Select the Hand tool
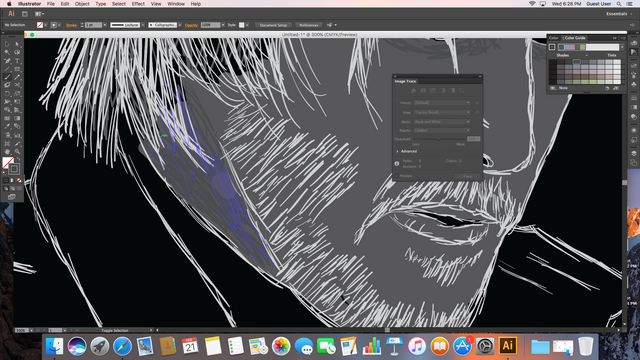Screen dimensions: 640x360 coord(7,151)
